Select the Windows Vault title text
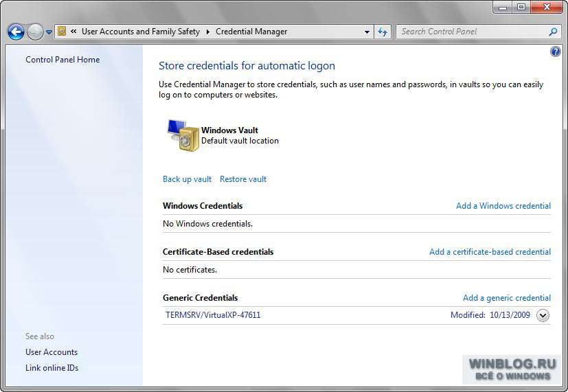Image resolution: width=568 pixels, height=392 pixels. 229,130
